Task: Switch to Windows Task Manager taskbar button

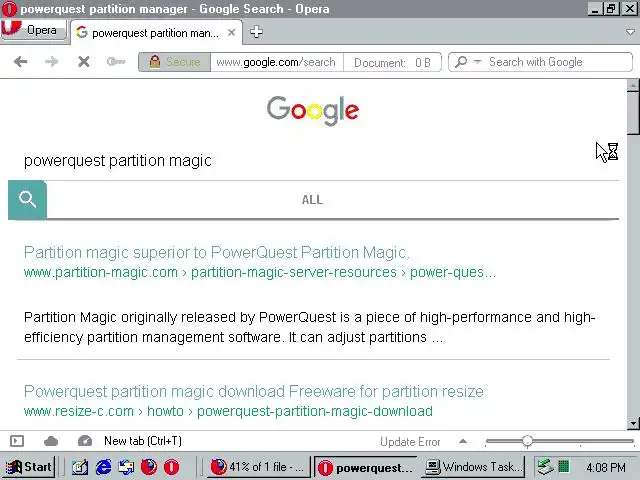Action: click(x=473, y=467)
